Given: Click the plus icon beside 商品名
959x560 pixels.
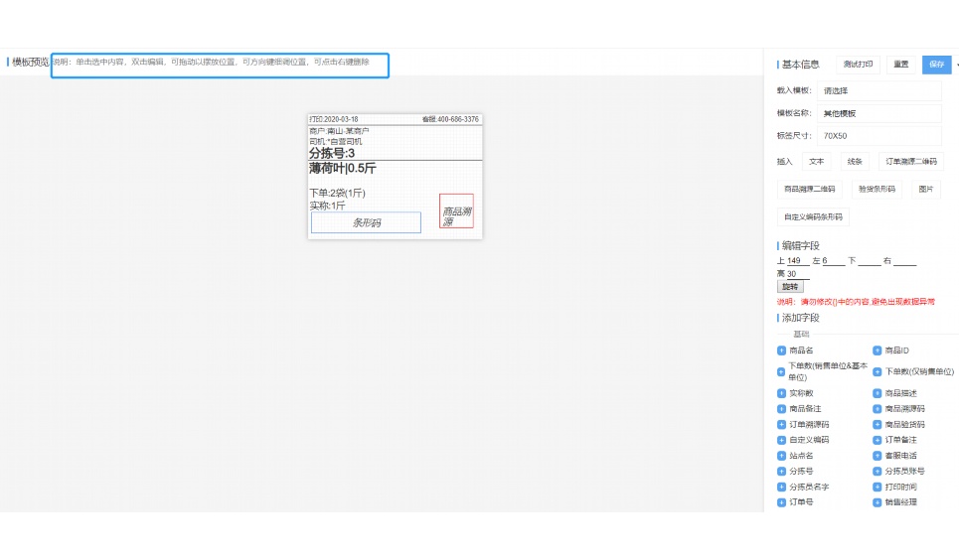Looking at the screenshot, I should point(781,350).
